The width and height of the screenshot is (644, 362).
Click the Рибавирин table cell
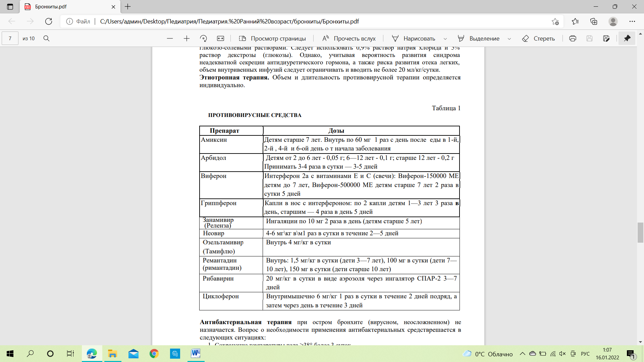click(x=231, y=283)
